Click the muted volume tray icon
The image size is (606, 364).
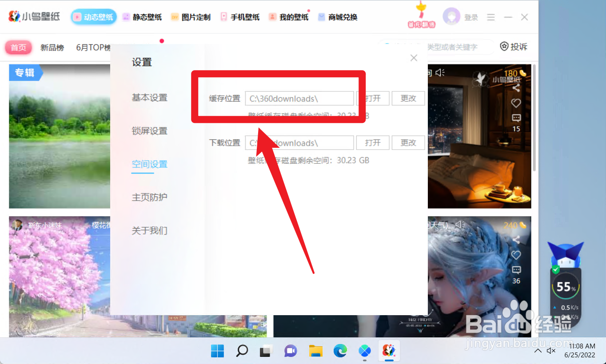(551, 351)
